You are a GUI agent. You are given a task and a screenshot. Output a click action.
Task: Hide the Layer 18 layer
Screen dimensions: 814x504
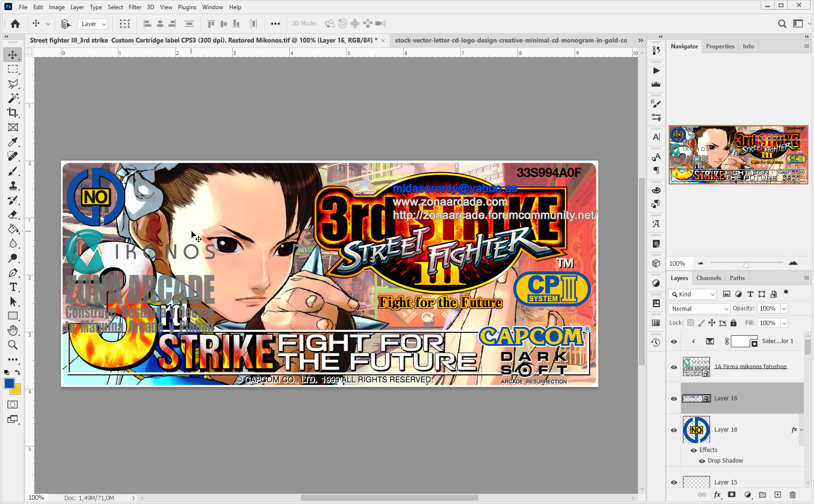(673, 430)
